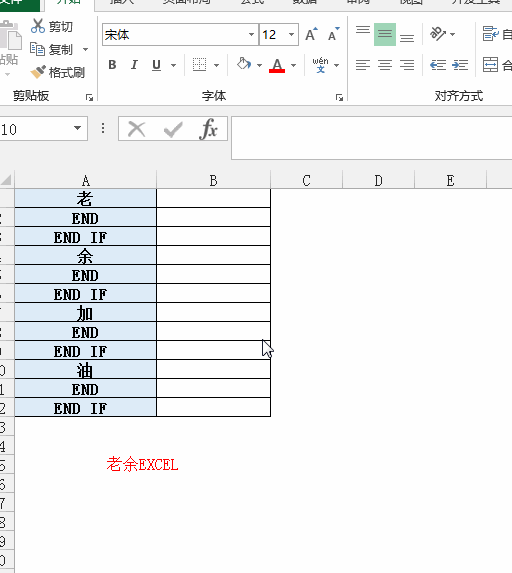
Task: Click the Cut scissors icon
Action: tap(38, 26)
